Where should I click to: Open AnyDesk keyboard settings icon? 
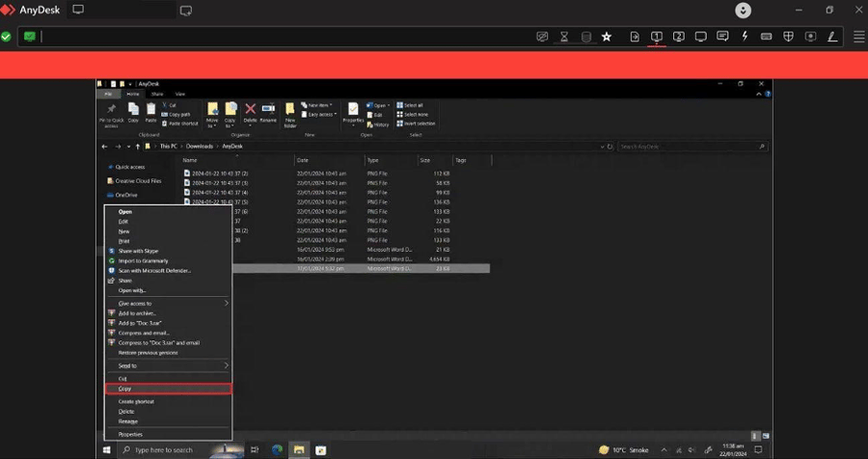click(766, 37)
